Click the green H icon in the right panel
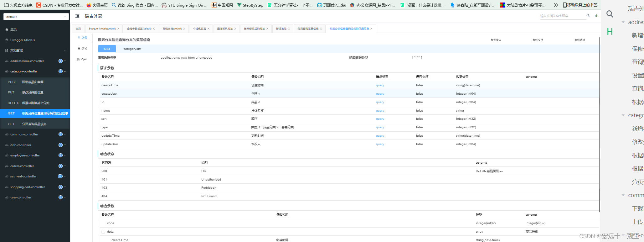 pos(610,32)
